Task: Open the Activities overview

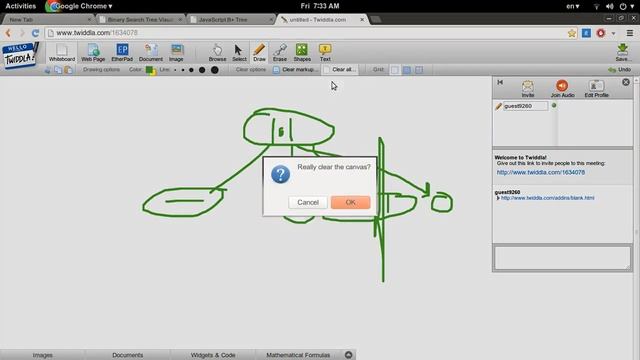Action: [x=20, y=6]
